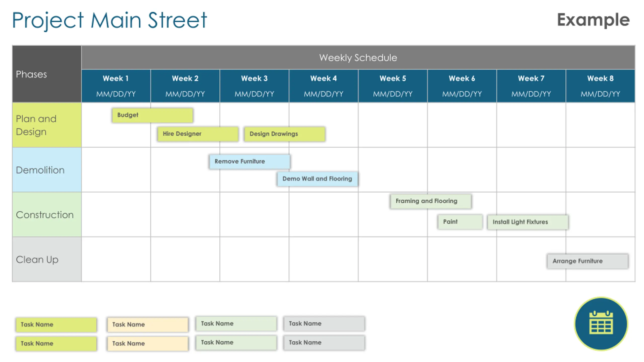Select the Week 4 column header

pos(324,86)
